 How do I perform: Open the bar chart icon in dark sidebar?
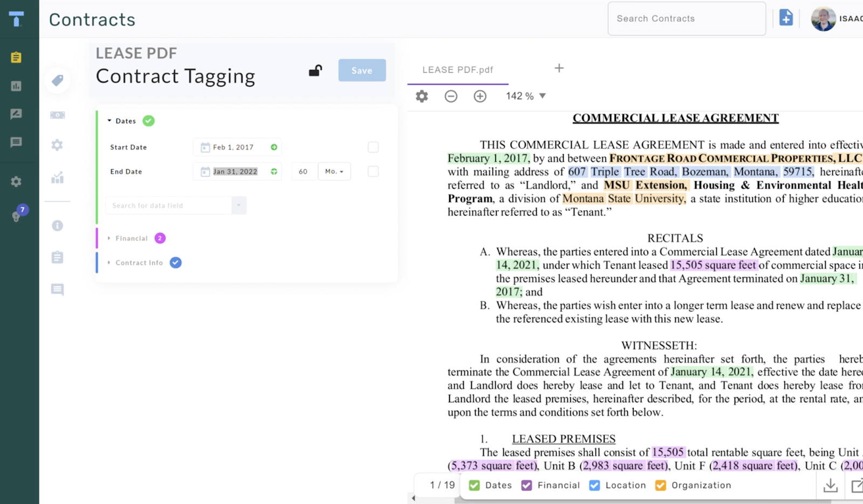(x=16, y=86)
